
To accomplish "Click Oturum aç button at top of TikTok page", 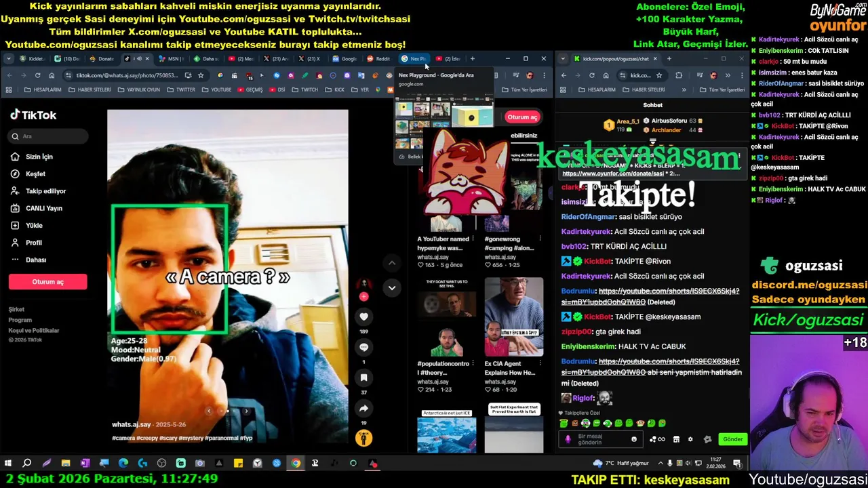I will click(522, 117).
